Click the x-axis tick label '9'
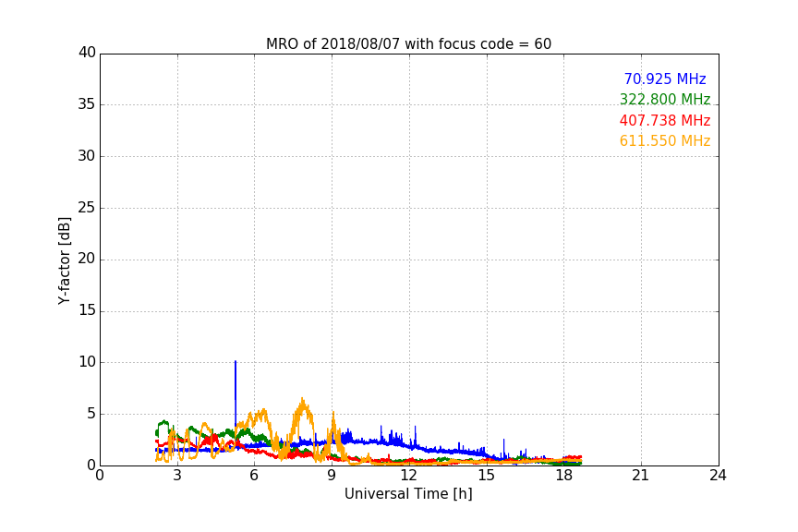 332,476
